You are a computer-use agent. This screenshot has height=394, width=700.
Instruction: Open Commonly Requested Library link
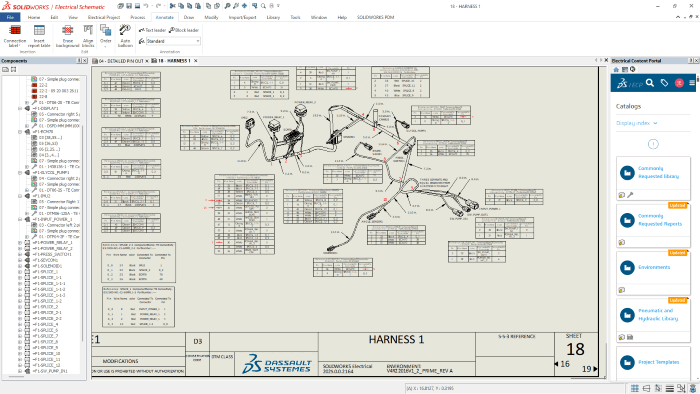pos(658,172)
